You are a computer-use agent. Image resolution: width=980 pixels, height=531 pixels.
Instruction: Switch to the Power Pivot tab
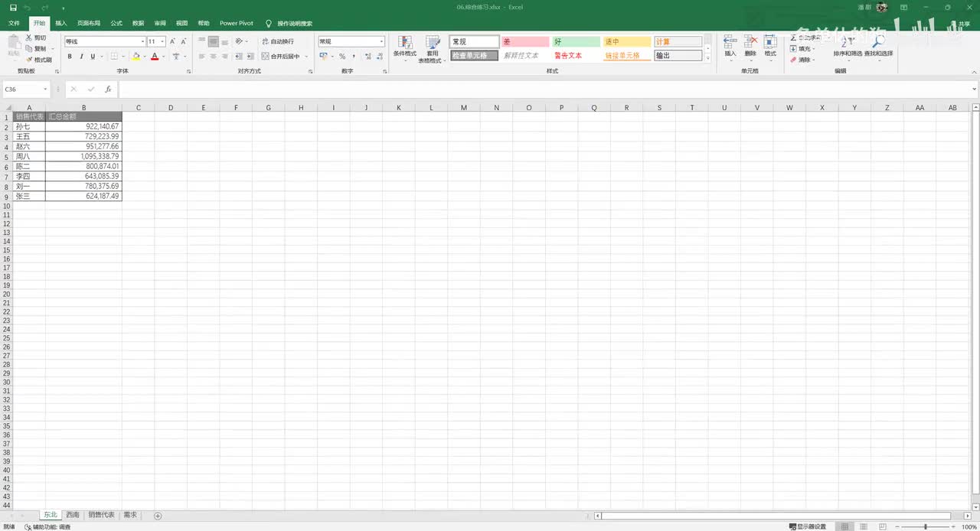click(237, 23)
